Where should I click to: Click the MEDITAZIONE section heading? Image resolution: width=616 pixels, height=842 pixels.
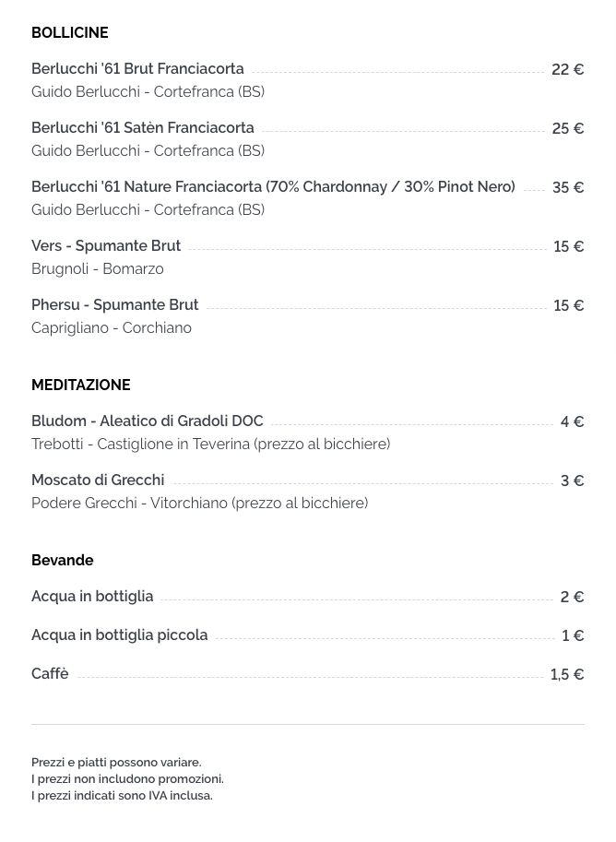[x=81, y=385]
